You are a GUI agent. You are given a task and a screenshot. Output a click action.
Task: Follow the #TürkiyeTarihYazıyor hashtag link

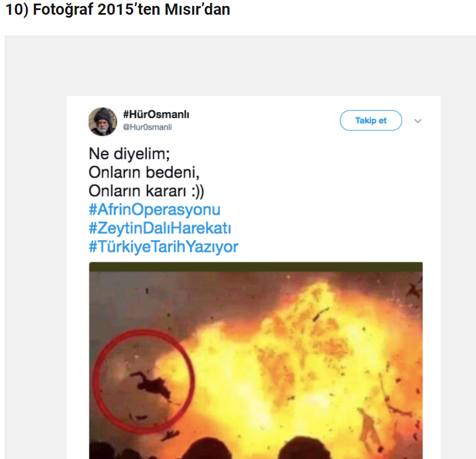163,246
